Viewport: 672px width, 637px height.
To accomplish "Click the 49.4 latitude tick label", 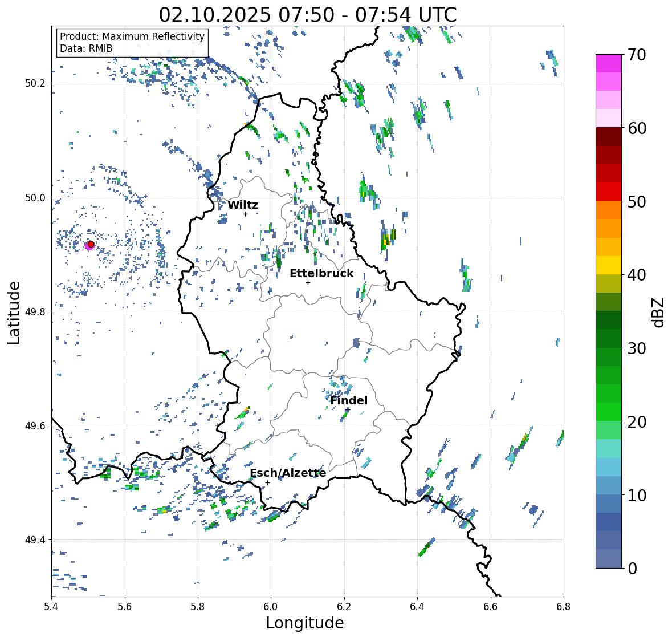I will coord(36,540).
